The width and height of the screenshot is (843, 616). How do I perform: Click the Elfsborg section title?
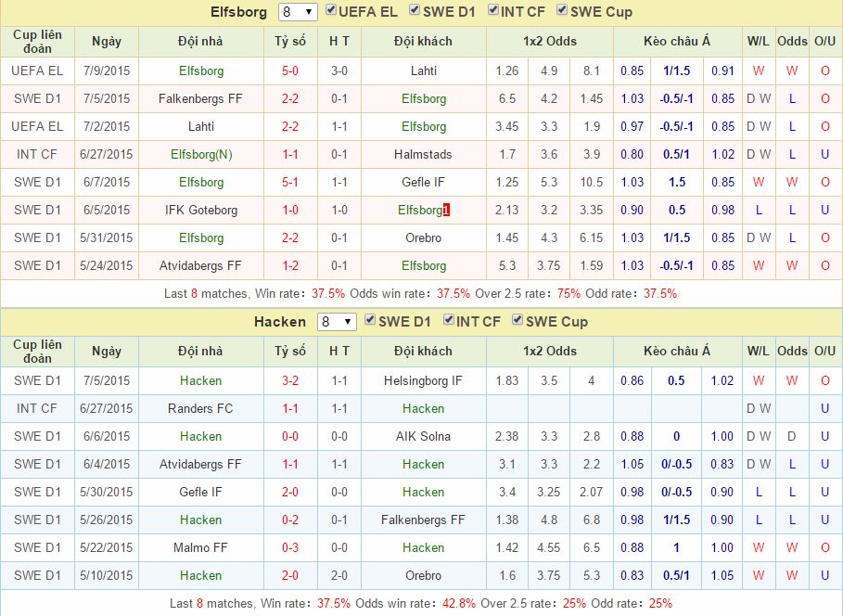tap(238, 12)
